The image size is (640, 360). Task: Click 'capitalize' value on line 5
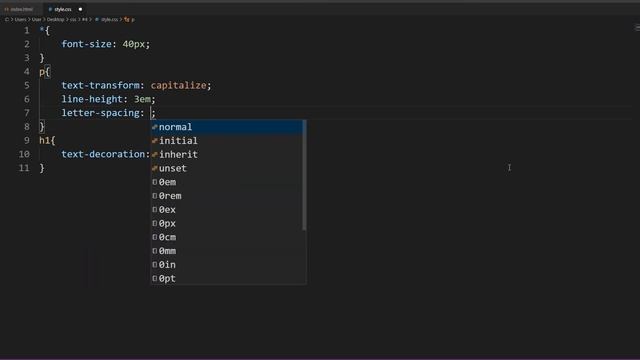178,85
